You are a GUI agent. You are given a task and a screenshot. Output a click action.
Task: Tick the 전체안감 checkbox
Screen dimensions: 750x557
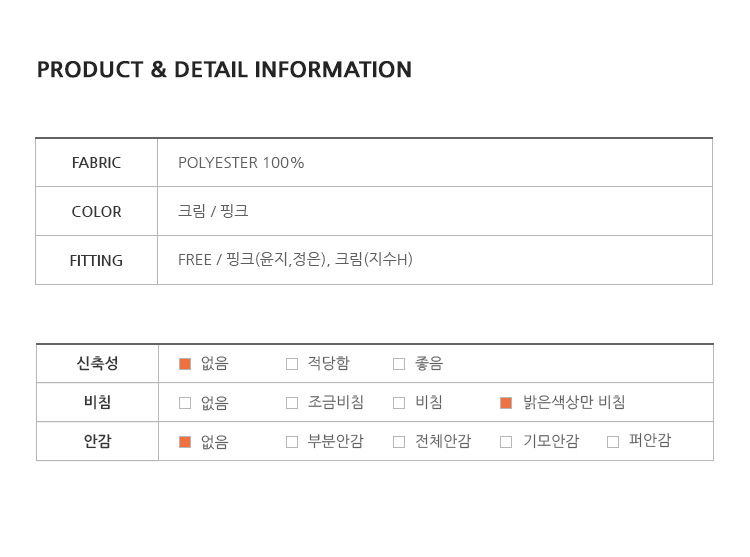(399, 441)
